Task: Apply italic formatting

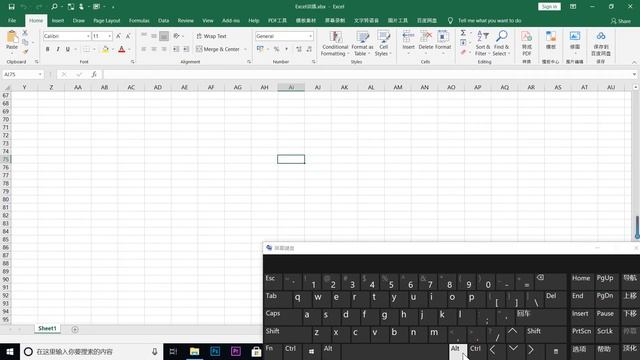Action: click(58, 49)
